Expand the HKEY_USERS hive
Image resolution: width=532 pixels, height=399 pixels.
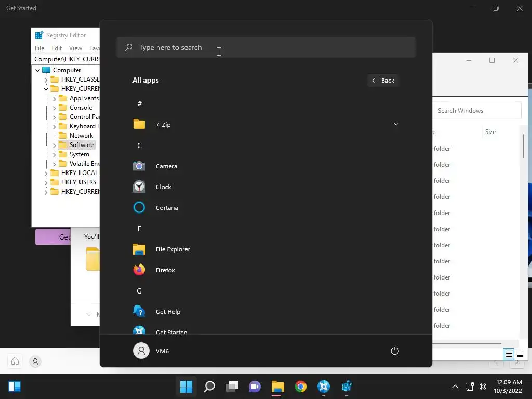[x=46, y=182]
